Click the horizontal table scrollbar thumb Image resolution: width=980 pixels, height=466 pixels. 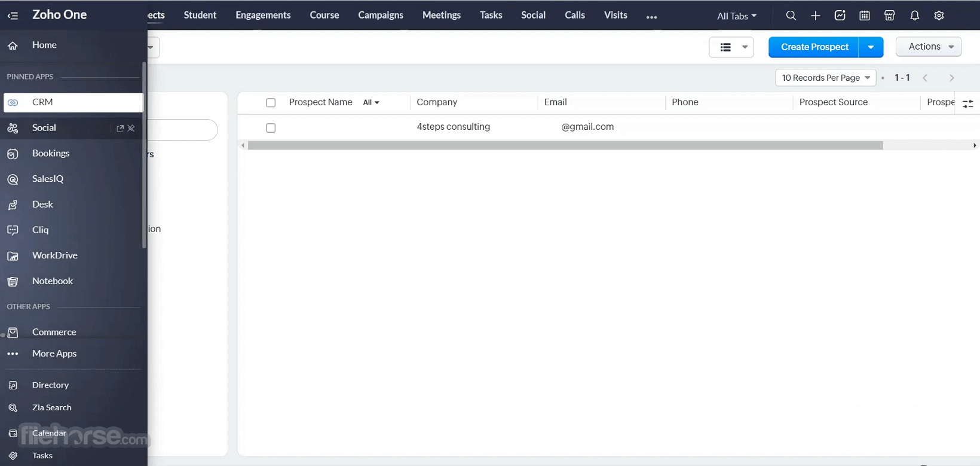click(565, 145)
